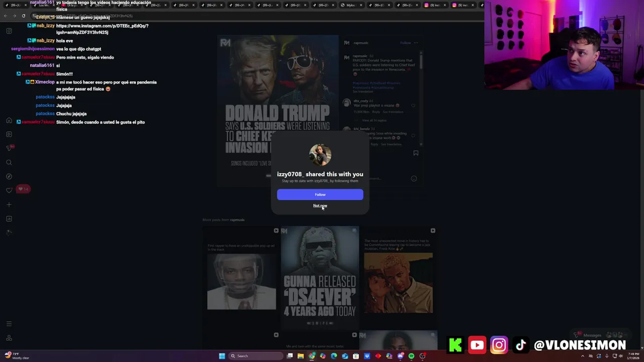The width and height of the screenshot is (644, 362).
Task: Click browser Back arrow
Action: 6,16
